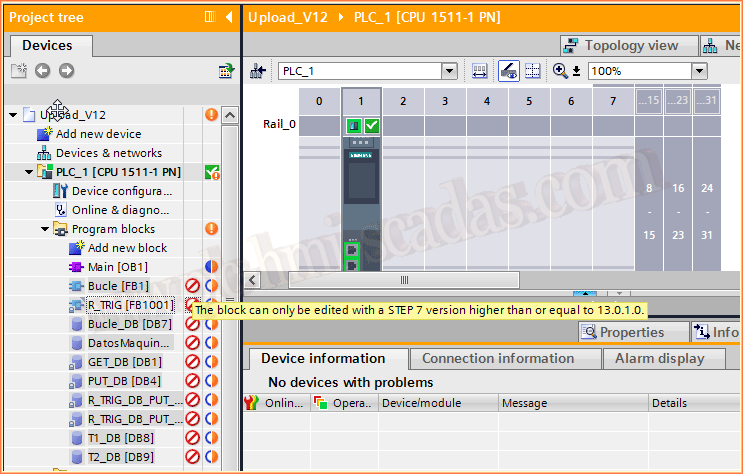The width and height of the screenshot is (743, 474).
Task: Click the back arrow in Project tree toolbar
Action: tap(42, 70)
